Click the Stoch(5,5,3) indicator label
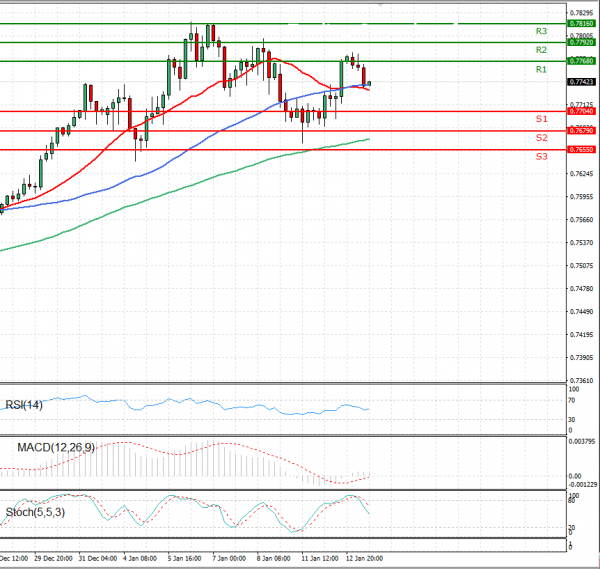The height and width of the screenshot is (569, 600). (x=35, y=512)
